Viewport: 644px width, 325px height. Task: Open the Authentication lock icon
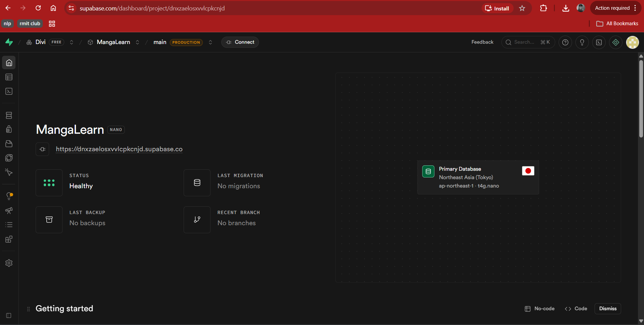9,129
